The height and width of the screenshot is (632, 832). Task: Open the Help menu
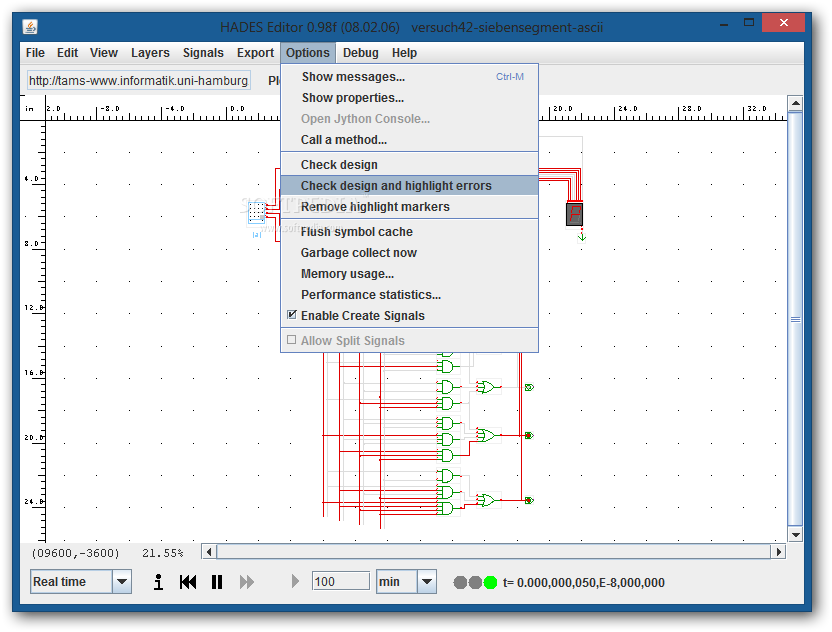point(404,53)
